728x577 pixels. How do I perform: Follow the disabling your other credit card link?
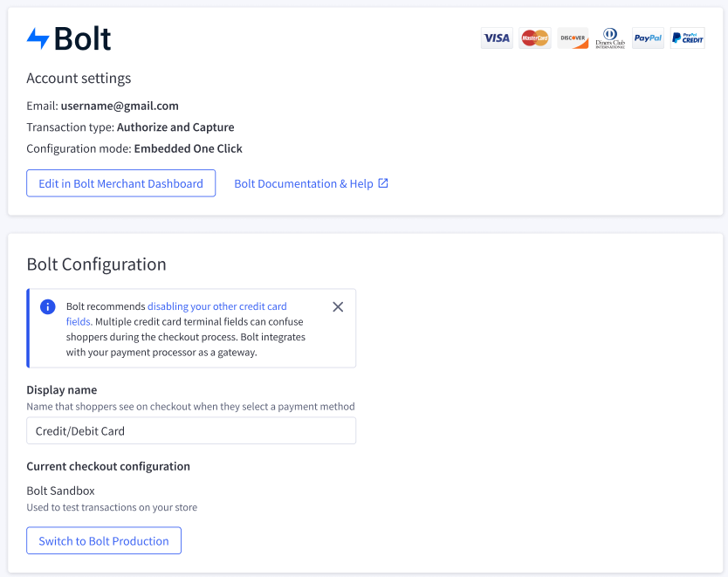176,313
